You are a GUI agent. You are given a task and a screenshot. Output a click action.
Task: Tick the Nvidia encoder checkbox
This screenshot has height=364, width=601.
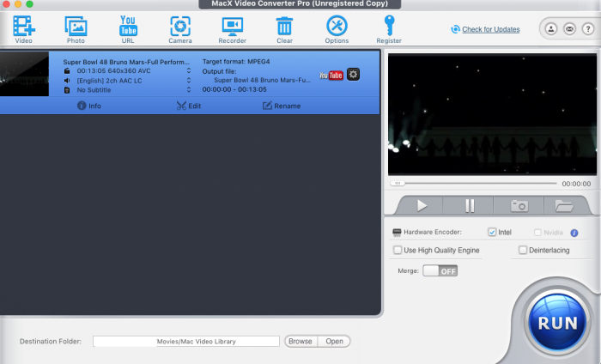(537, 233)
